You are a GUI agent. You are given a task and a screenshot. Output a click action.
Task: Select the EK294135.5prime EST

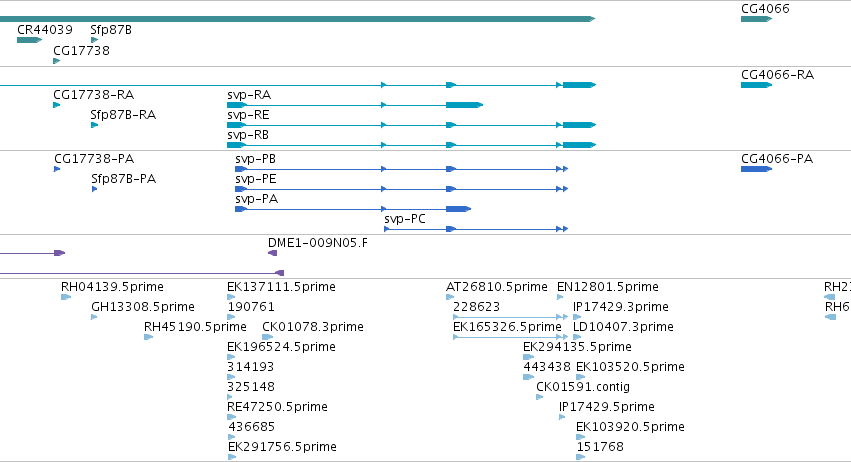pyautogui.click(x=528, y=357)
